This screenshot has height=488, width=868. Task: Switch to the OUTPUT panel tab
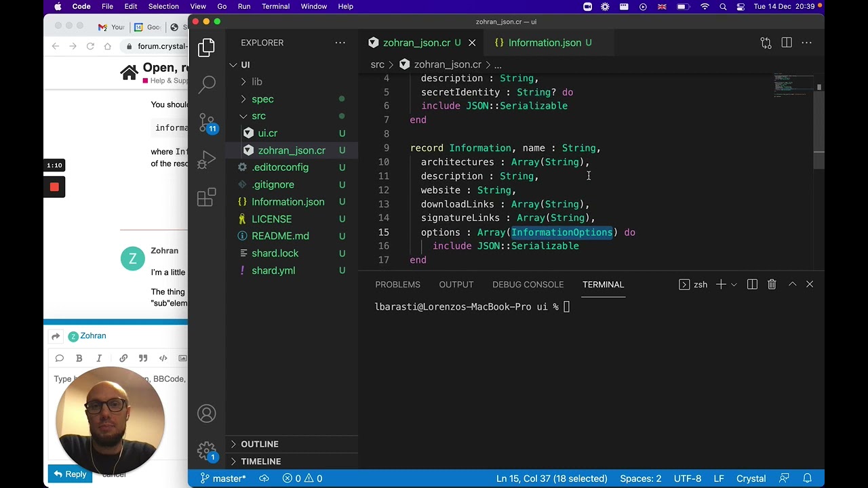(x=456, y=285)
